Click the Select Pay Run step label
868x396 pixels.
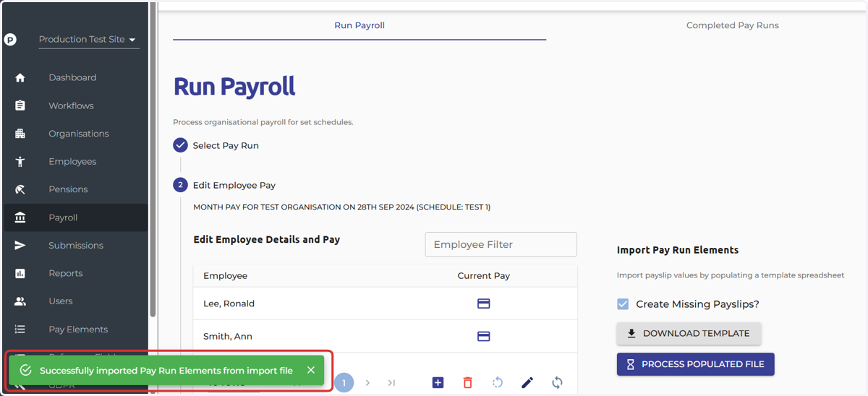(x=226, y=145)
